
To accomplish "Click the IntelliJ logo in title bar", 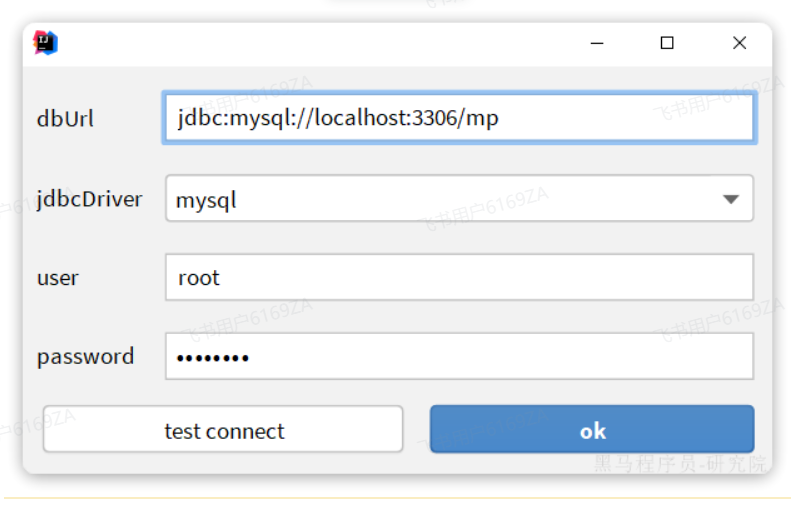I will [45, 42].
